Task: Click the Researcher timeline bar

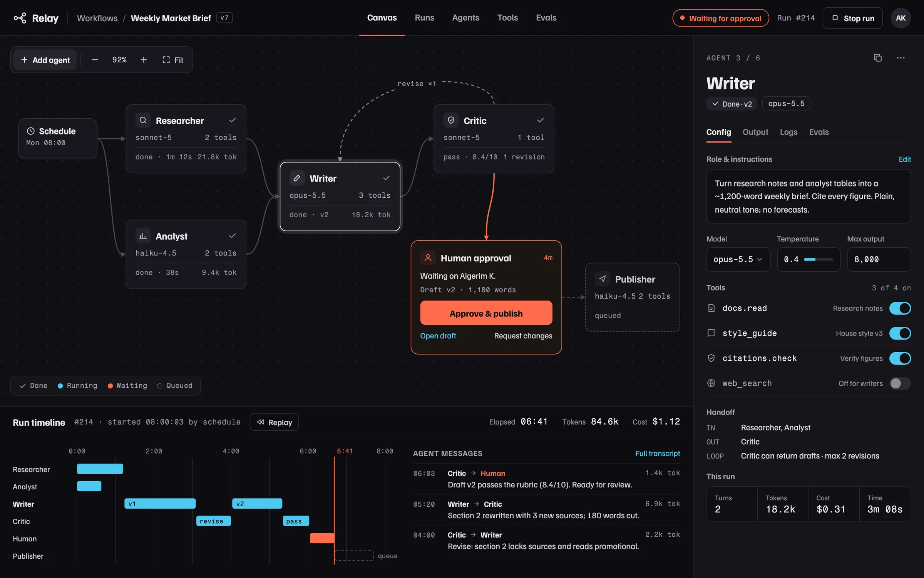Action: click(x=100, y=469)
